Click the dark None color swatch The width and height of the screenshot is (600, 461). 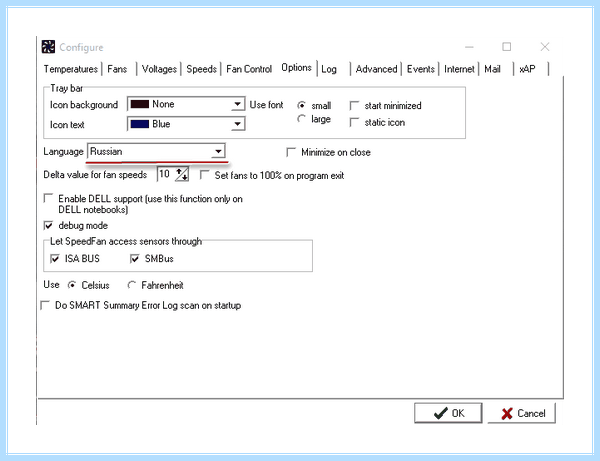click(140, 104)
